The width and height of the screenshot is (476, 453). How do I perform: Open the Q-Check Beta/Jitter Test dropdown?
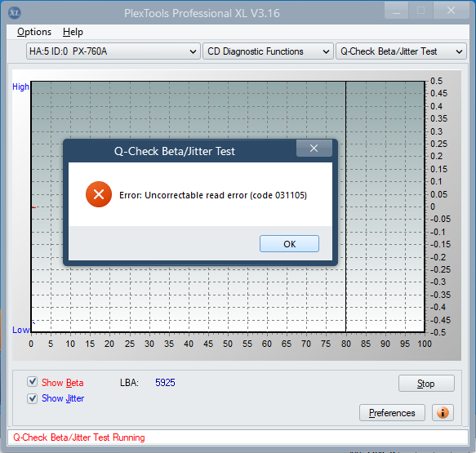click(401, 51)
